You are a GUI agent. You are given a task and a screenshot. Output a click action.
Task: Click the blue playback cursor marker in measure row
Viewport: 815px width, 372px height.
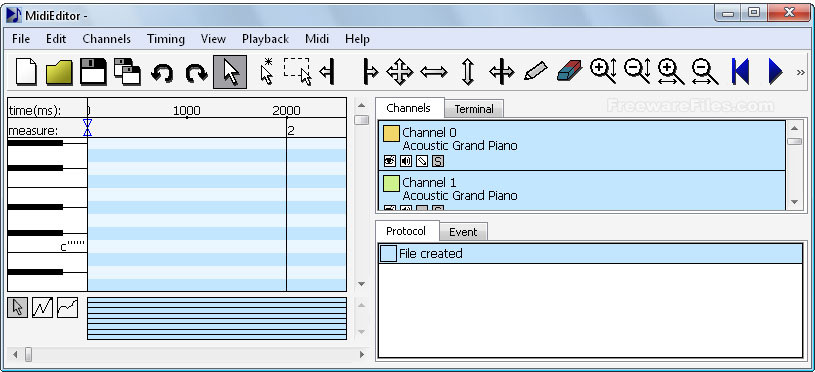coord(87,127)
